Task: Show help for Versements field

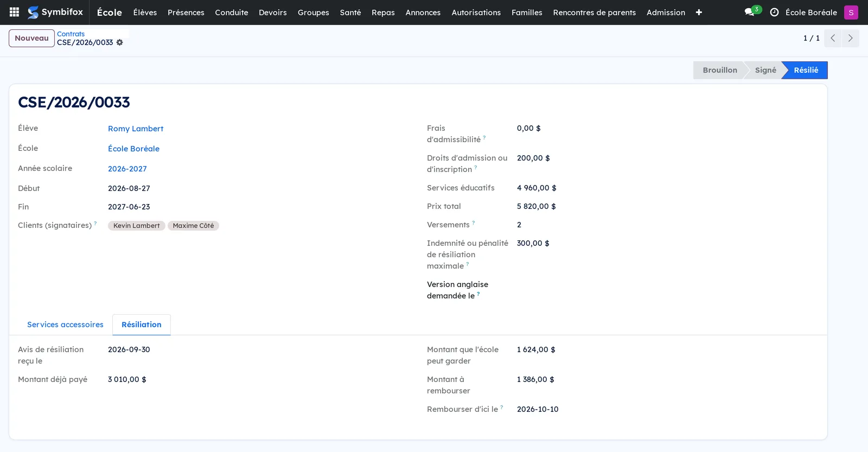Action: point(474,222)
